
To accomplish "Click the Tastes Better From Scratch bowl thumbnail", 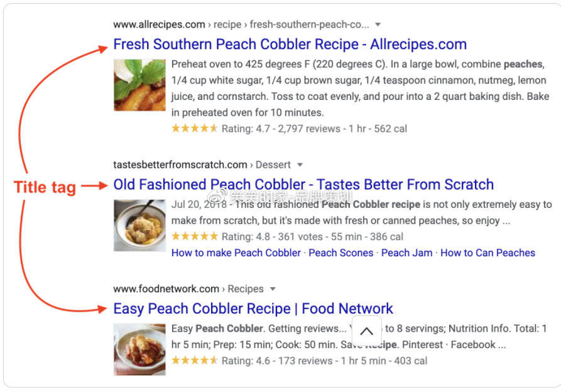I will point(139,226).
